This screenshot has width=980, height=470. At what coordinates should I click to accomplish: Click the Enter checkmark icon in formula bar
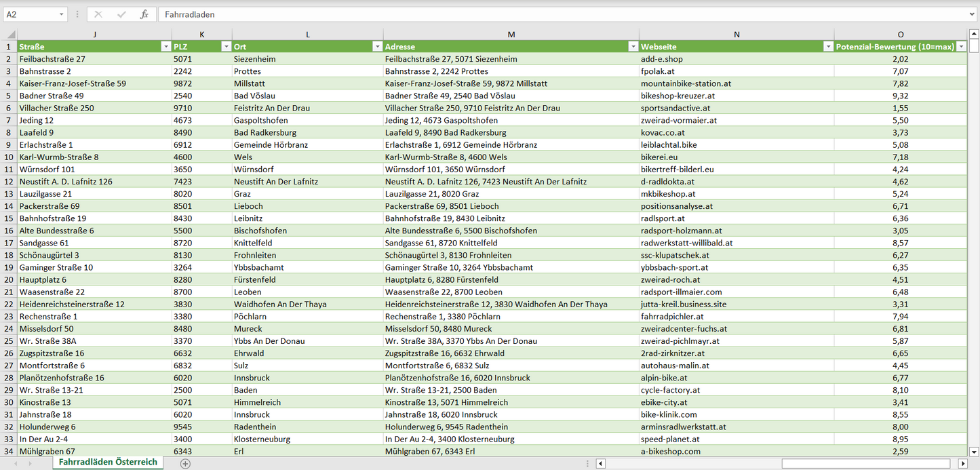[121, 14]
